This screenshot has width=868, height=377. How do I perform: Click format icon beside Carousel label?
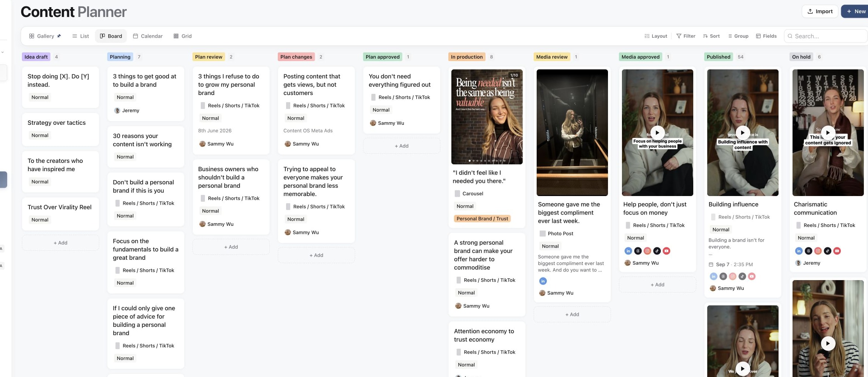pyautogui.click(x=457, y=193)
